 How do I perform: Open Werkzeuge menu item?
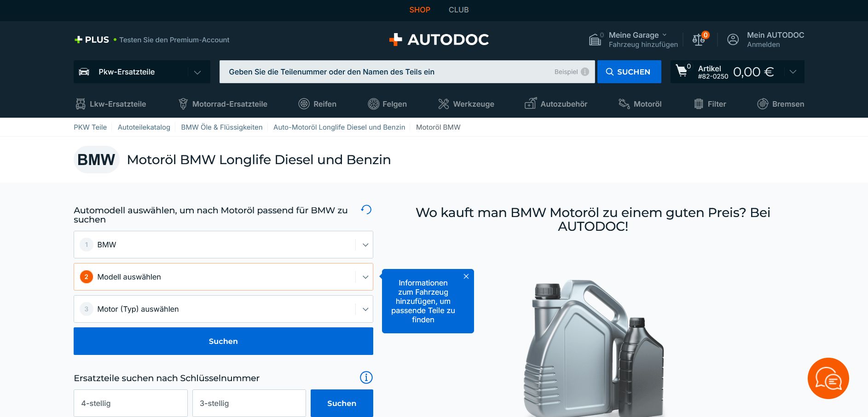[x=474, y=104]
